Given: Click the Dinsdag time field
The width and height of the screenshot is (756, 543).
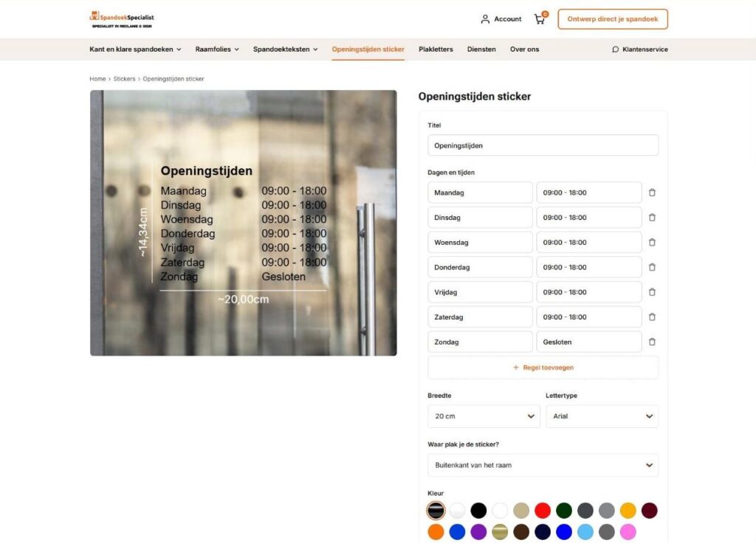Looking at the screenshot, I should (x=589, y=218).
